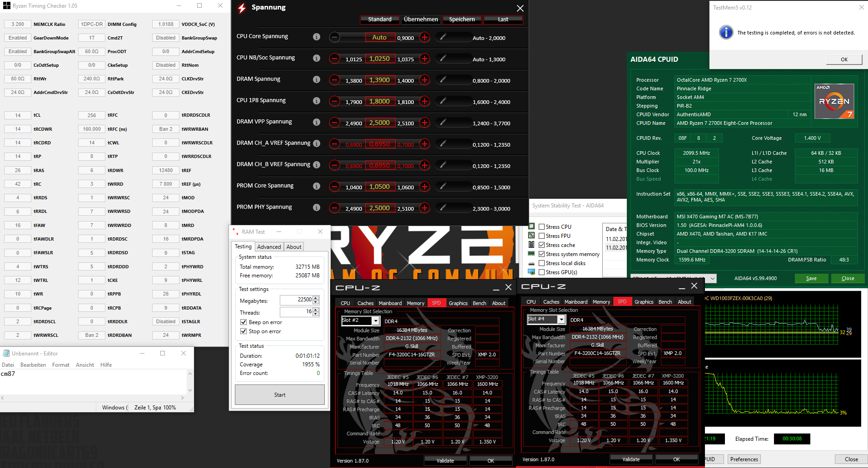Decrease DRAM VPP Spannung with minus icon
This screenshot has height=468, width=868.
tap(334, 123)
